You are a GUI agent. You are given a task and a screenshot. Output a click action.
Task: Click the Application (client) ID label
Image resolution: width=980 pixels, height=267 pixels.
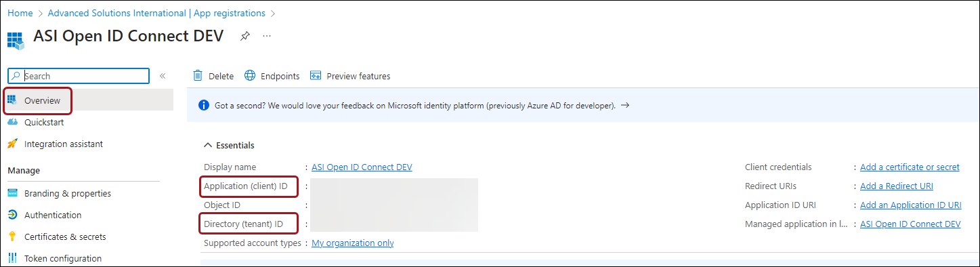tap(245, 186)
